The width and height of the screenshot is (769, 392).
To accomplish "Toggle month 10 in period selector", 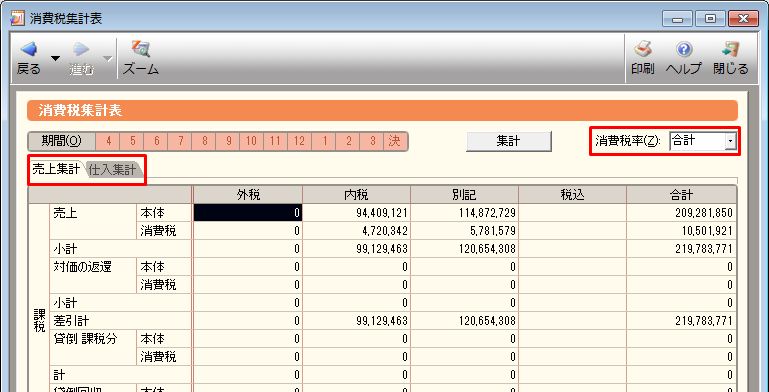I will click(252, 141).
